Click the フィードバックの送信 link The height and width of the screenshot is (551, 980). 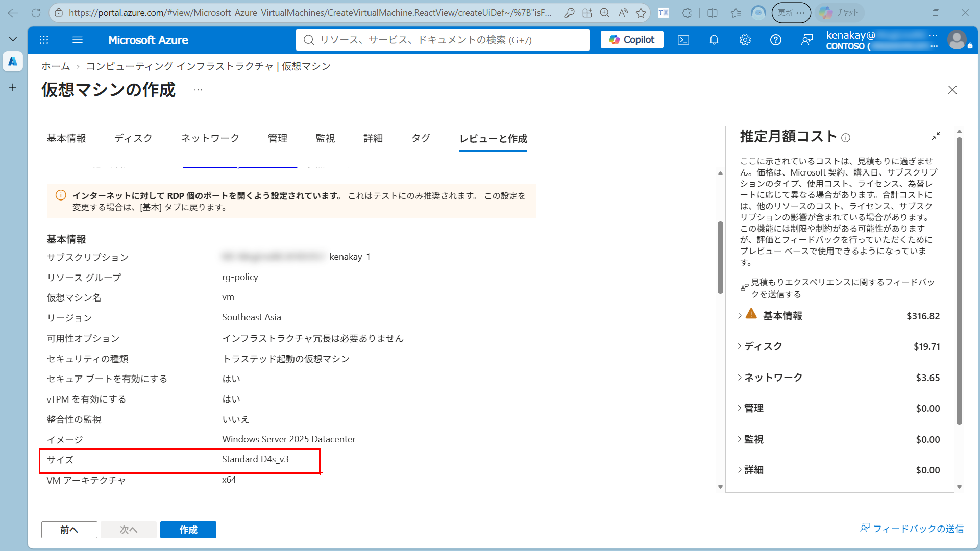(x=912, y=529)
